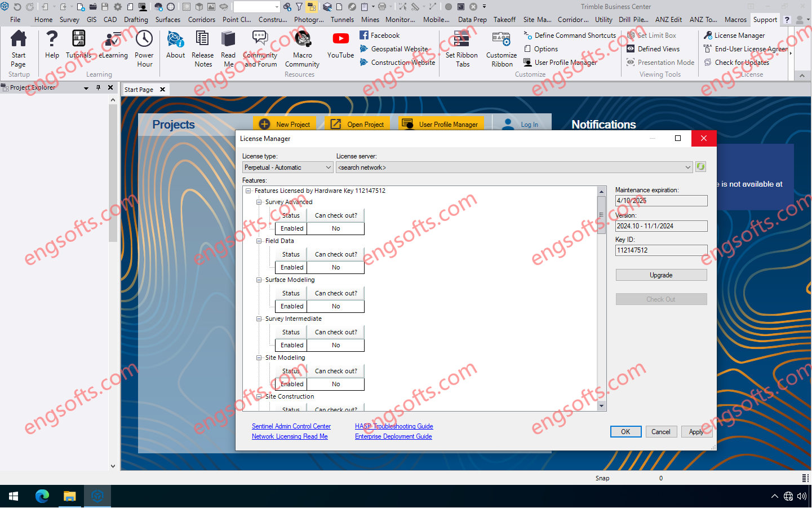
Task: Collapse the Survey Intermediate node
Action: coord(259,319)
